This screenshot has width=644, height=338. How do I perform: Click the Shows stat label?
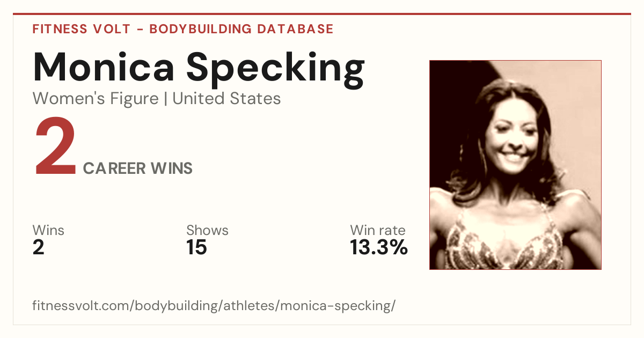pyautogui.click(x=207, y=230)
